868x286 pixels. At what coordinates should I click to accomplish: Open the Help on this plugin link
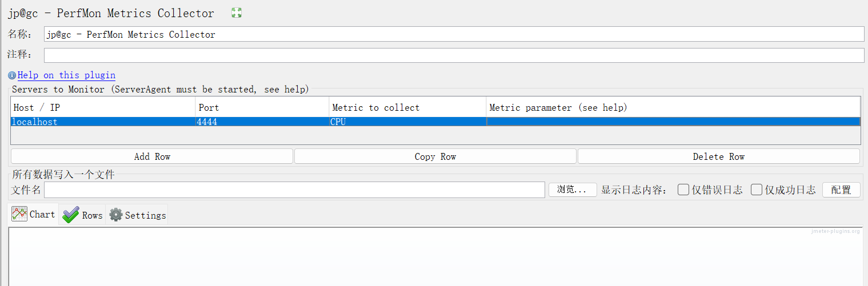point(66,75)
